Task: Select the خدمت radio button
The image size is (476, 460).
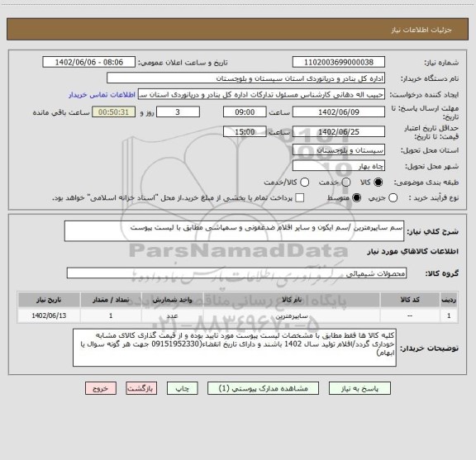Action: click(346, 183)
